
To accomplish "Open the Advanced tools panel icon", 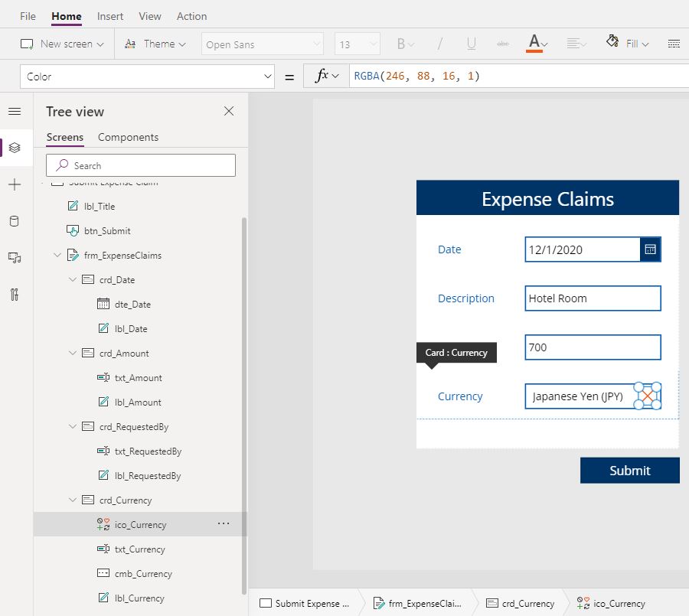I will pos(15,295).
